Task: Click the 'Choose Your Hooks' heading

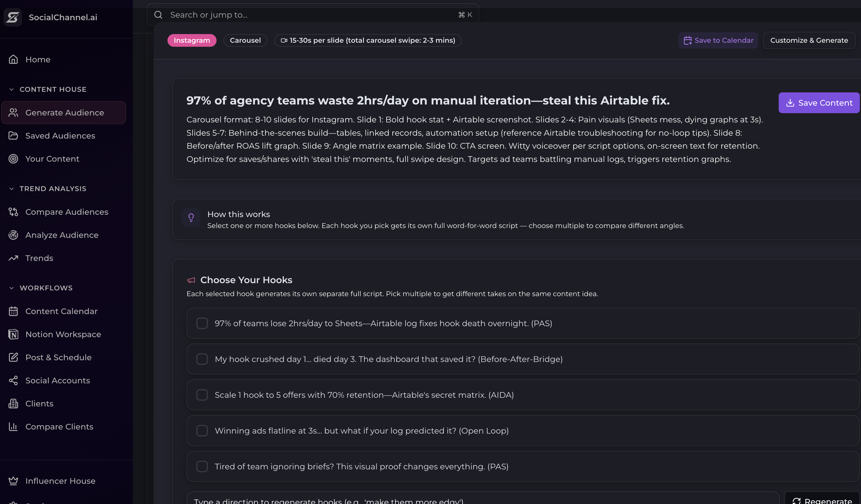Action: click(x=246, y=280)
